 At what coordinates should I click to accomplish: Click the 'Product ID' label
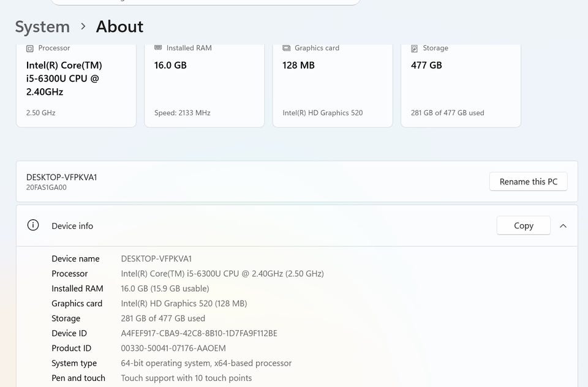point(71,348)
